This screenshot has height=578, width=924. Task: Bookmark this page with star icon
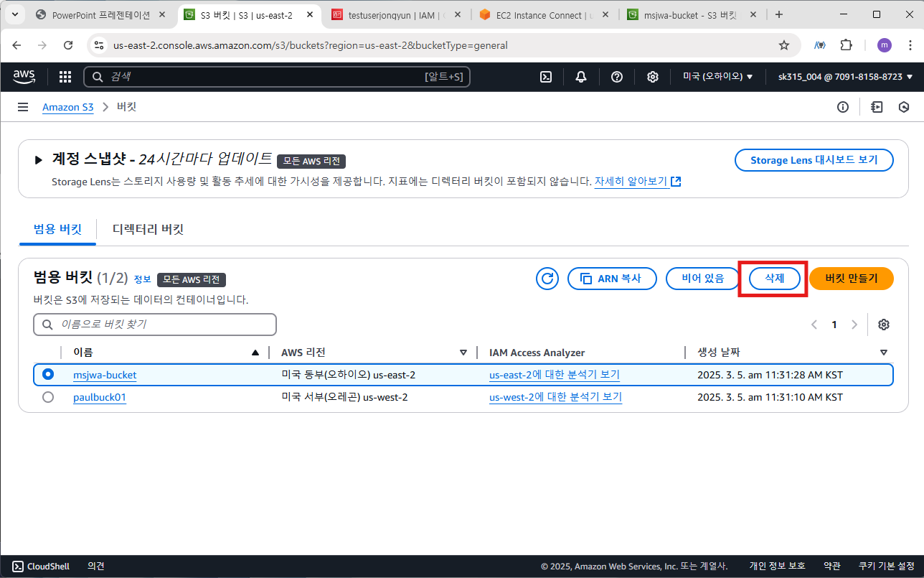[784, 45]
